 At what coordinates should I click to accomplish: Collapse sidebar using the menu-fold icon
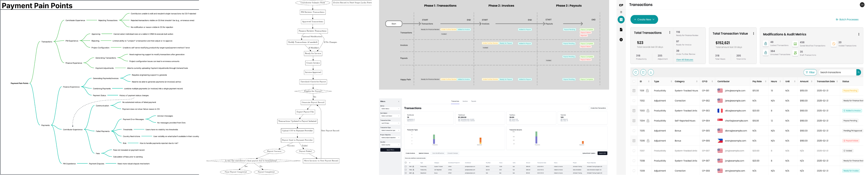[x=621, y=12]
